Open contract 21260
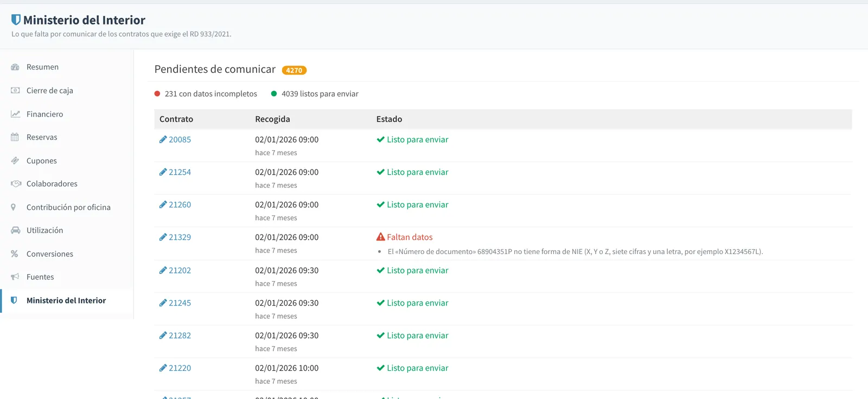 click(x=180, y=205)
